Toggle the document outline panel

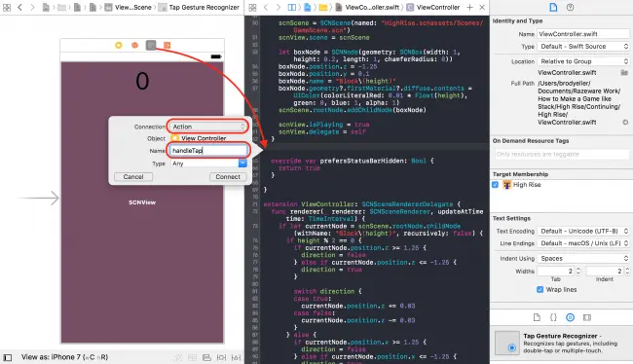(8, 357)
